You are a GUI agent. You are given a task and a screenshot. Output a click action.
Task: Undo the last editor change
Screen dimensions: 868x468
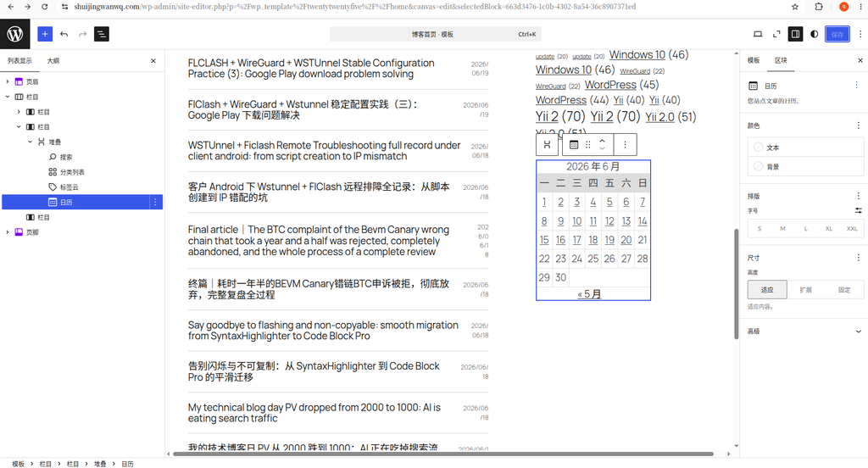click(64, 34)
